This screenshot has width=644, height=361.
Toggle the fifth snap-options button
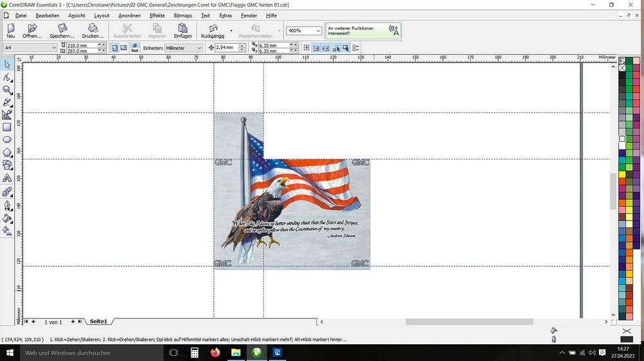point(345,48)
